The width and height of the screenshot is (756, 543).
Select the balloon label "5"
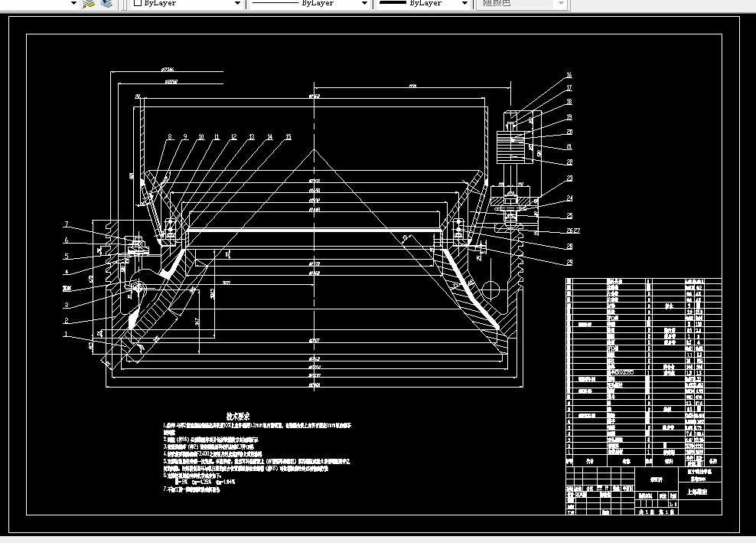67,257
